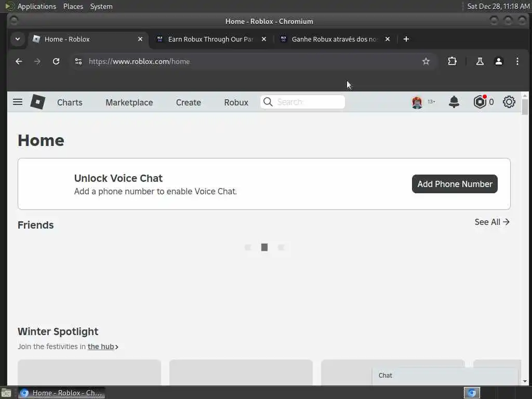Open the Robux nav link

[x=236, y=102]
